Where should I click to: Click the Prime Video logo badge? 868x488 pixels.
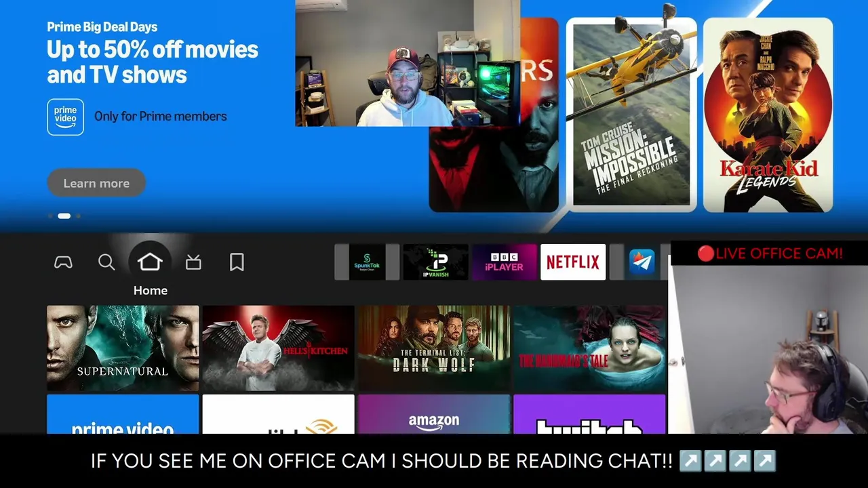[65, 117]
